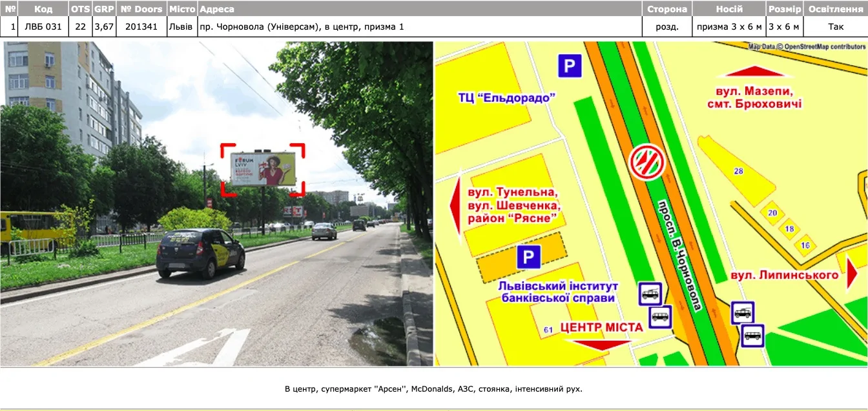868x411 pixels.
Task: Click the Освітлення column header
Action: pos(836,9)
